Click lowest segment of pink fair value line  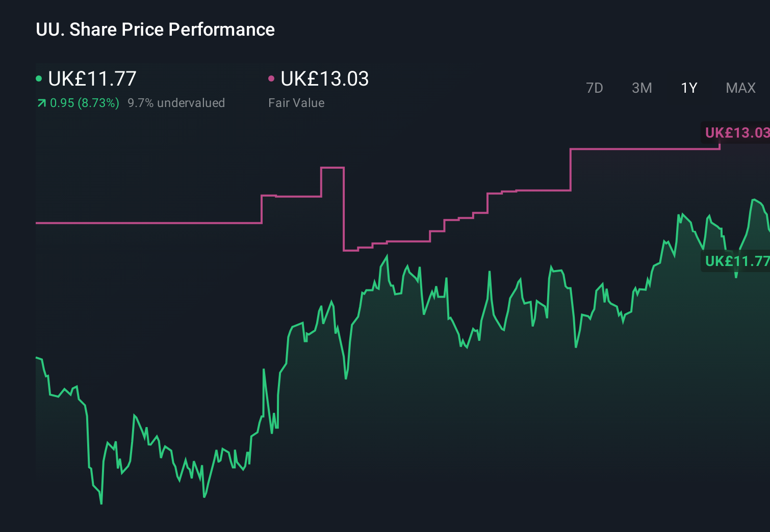pyautogui.click(x=350, y=250)
